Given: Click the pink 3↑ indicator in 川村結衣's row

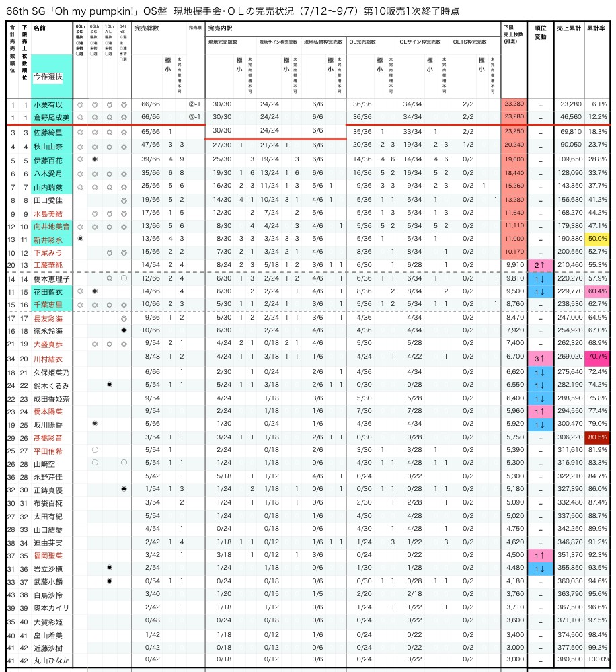Looking at the screenshot, I should coord(540,358).
